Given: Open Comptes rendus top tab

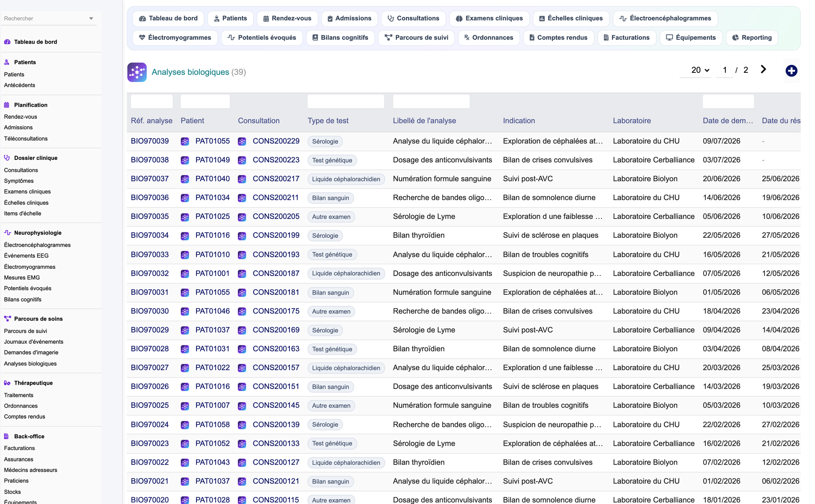Looking at the screenshot, I should click(x=558, y=38).
